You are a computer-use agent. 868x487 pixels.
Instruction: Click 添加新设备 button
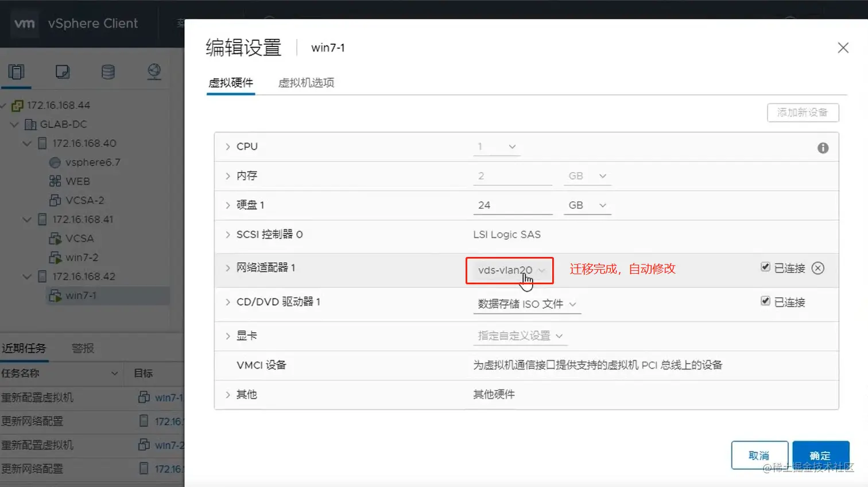coord(803,112)
